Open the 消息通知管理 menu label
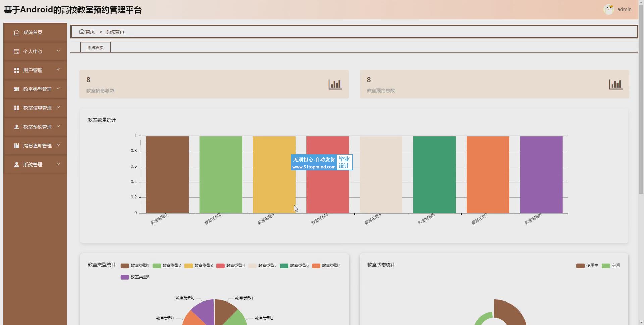Image resolution: width=644 pixels, height=325 pixels. pos(38,145)
